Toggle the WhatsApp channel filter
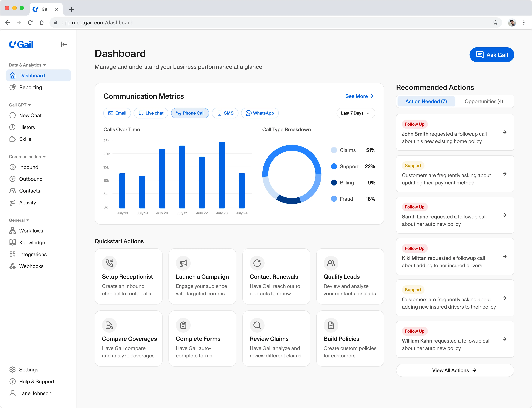The height and width of the screenshot is (408, 532). (x=260, y=113)
